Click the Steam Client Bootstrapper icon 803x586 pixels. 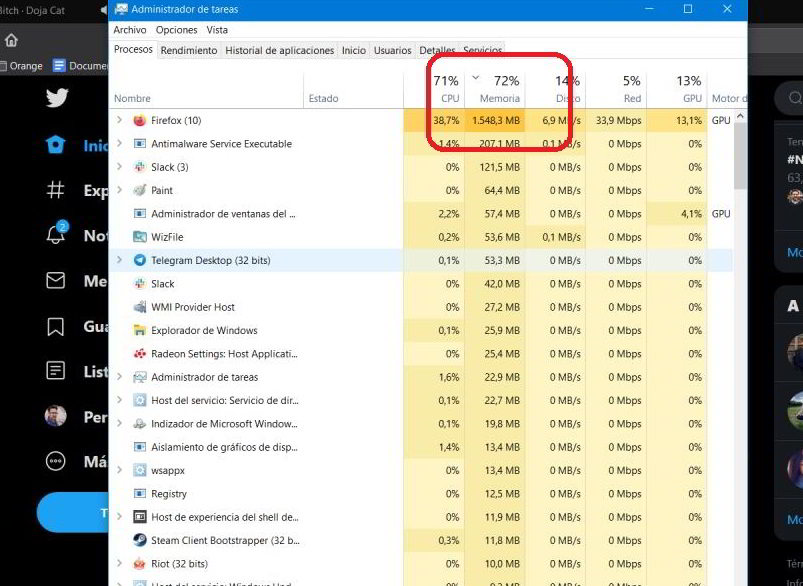(140, 541)
